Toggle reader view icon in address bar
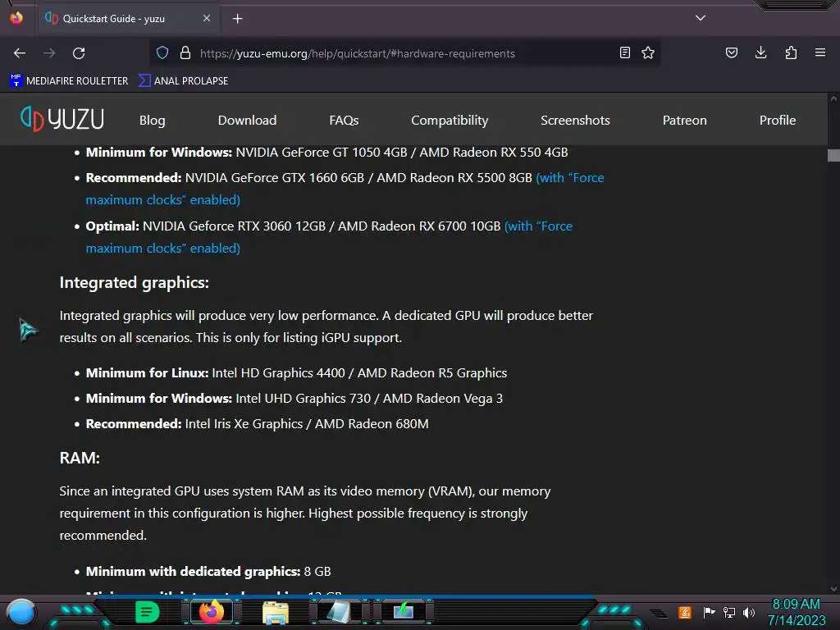This screenshot has height=630, width=840. click(624, 52)
